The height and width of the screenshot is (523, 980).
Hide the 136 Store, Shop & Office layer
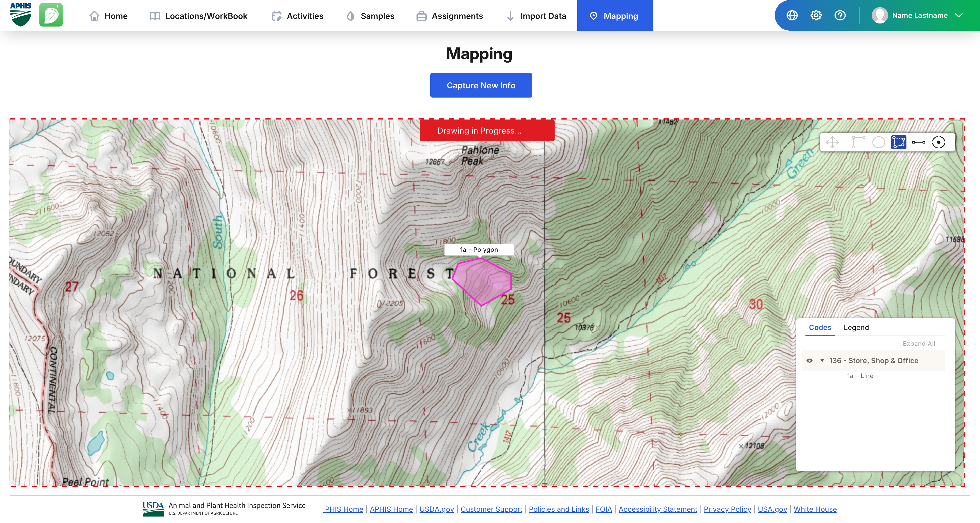810,361
